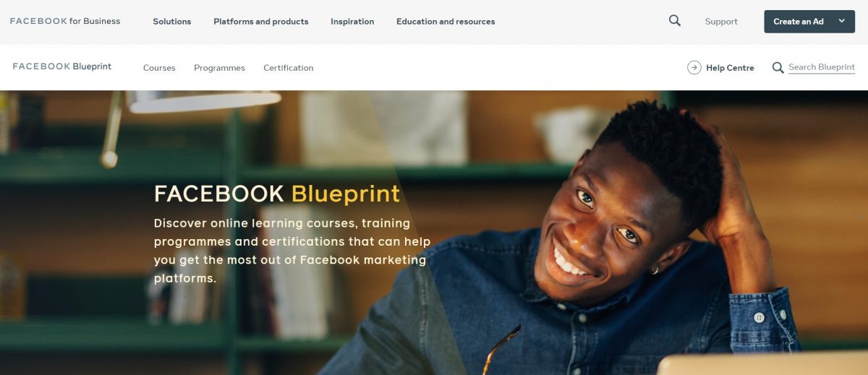The height and width of the screenshot is (375, 868).
Task: Expand the Create an Ad dropdown chevron
Action: click(x=841, y=21)
